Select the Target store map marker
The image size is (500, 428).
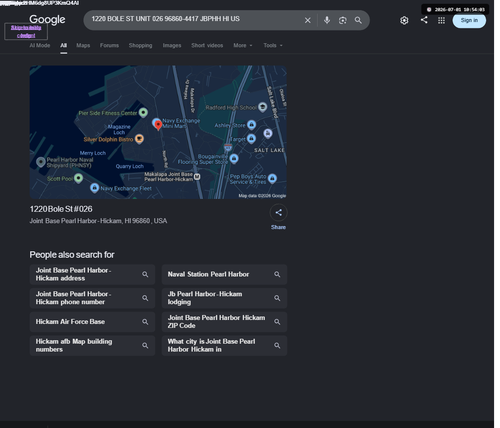pos(251,138)
